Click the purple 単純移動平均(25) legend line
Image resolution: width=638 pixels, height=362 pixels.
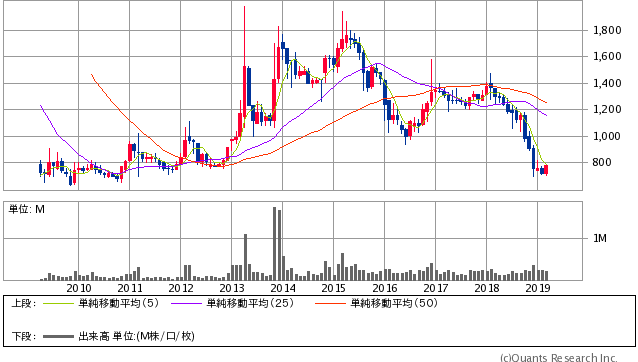pyautogui.click(x=186, y=303)
